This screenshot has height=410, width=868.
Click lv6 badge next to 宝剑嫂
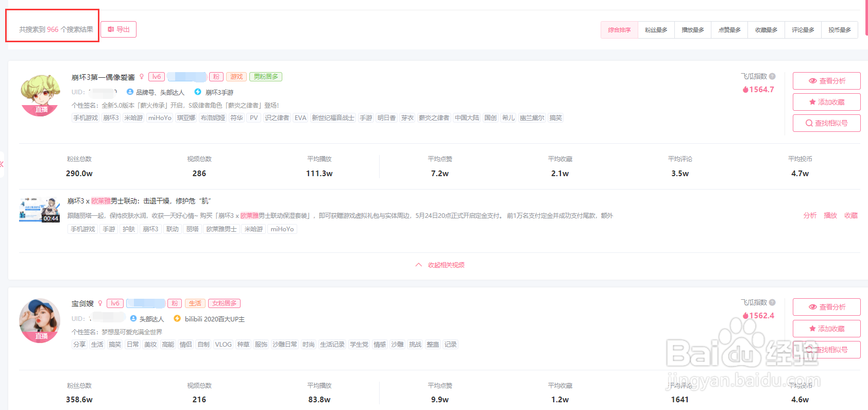[115, 303]
